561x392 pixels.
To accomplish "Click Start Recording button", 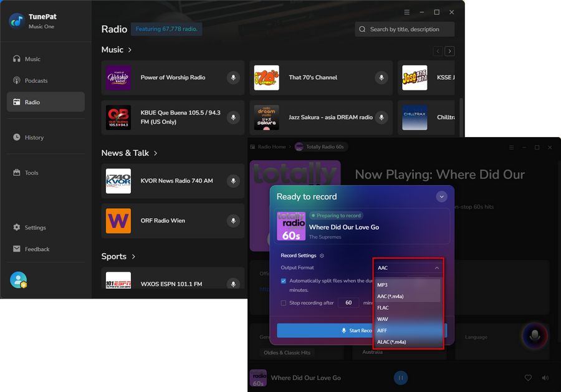I will (x=362, y=330).
